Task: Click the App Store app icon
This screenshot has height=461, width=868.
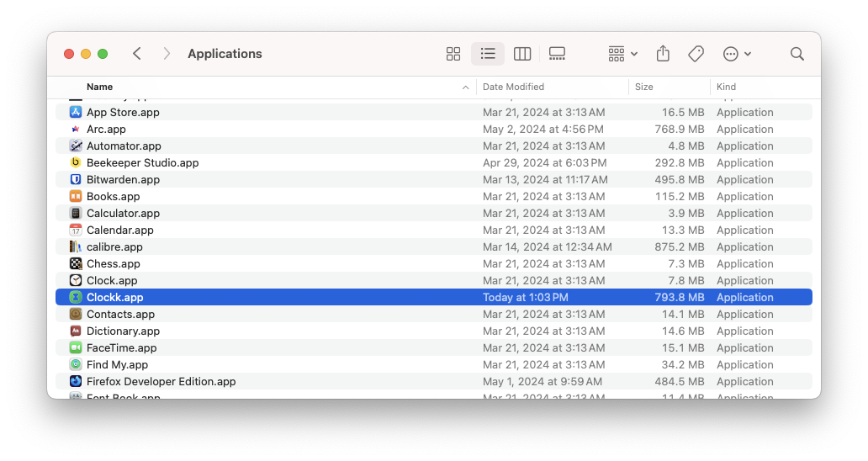Action: coord(76,113)
